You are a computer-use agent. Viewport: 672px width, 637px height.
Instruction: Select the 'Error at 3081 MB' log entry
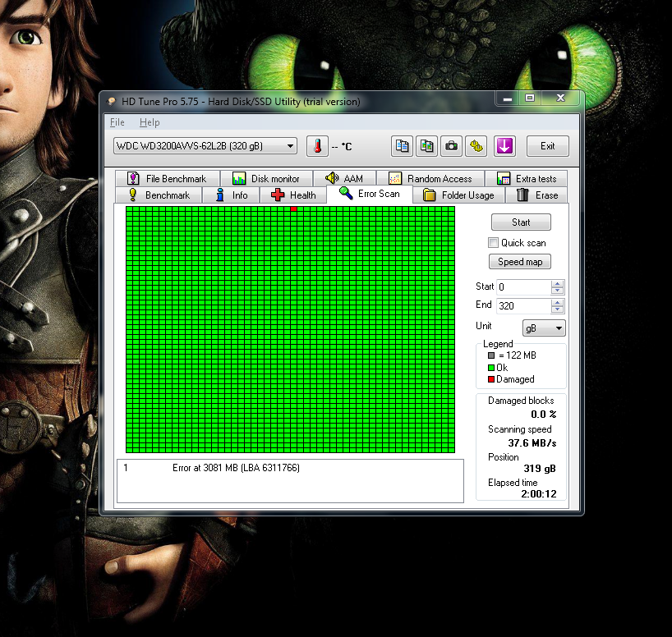point(236,468)
